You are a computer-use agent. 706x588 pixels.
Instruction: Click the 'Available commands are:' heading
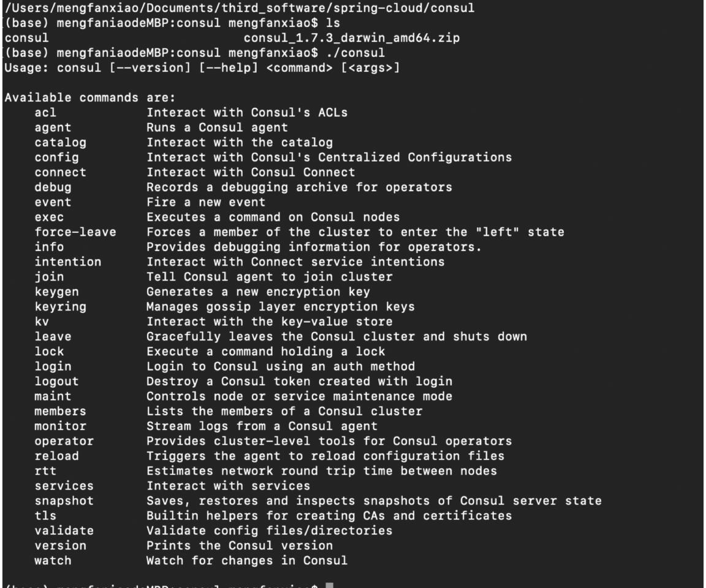(x=90, y=97)
